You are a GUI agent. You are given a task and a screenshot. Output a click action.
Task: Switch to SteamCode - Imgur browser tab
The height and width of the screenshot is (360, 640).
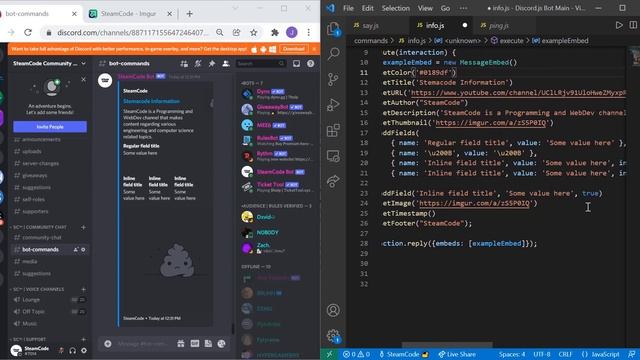[128, 13]
